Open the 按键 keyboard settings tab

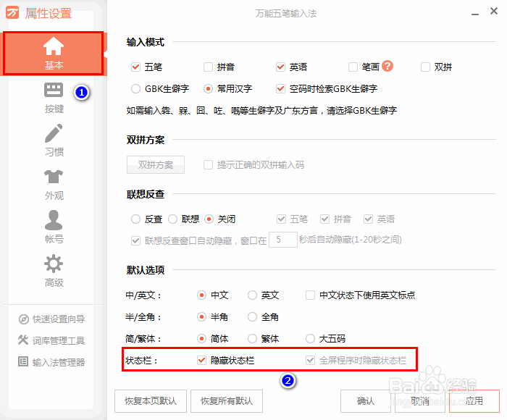54,98
